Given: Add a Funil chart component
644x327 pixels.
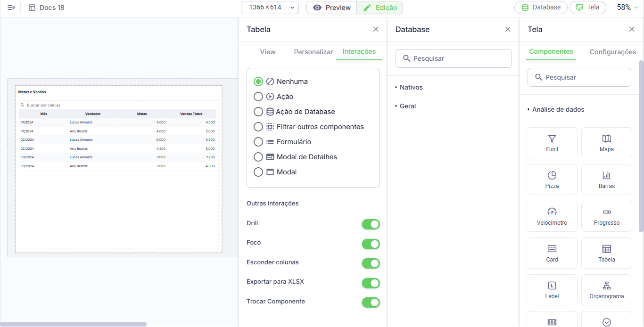Looking at the screenshot, I should (552, 143).
